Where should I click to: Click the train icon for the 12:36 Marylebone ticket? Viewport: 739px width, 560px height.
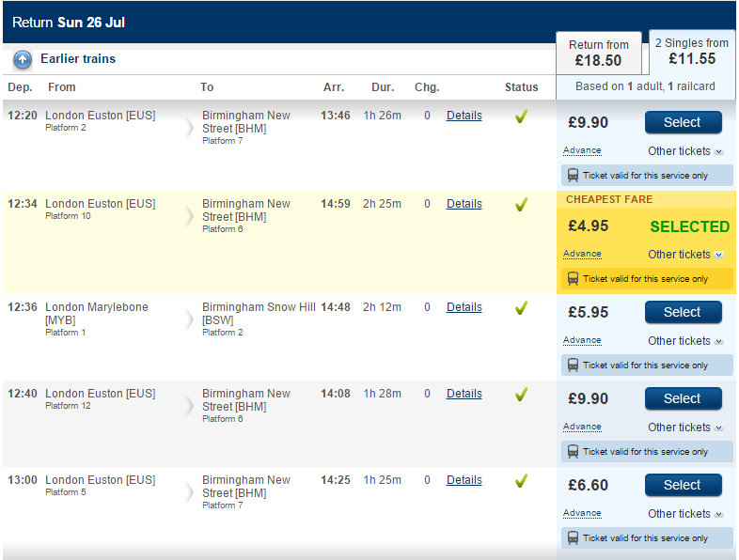573,365
